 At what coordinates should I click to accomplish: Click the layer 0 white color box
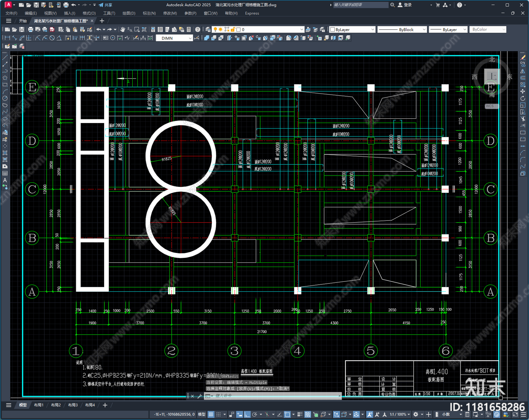click(238, 29)
